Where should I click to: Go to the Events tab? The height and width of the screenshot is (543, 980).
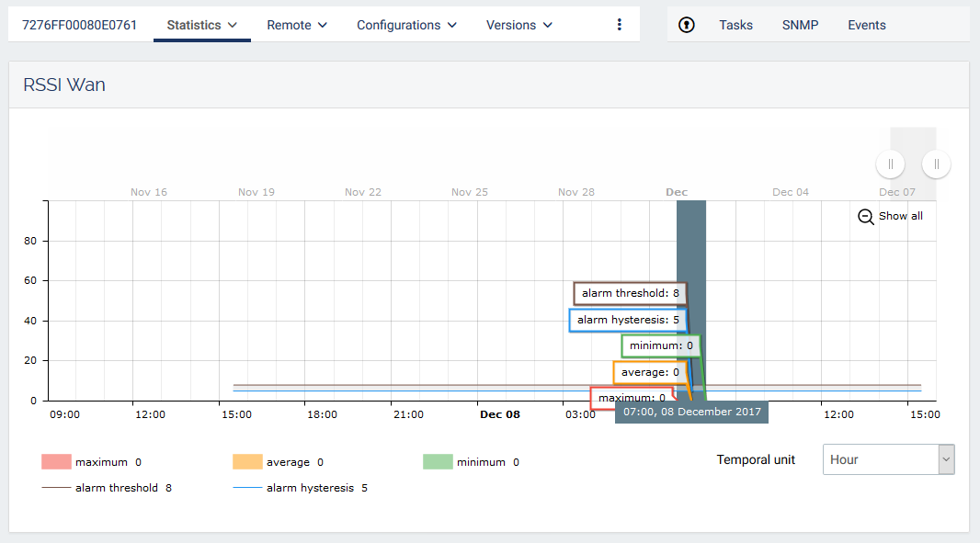(x=866, y=25)
